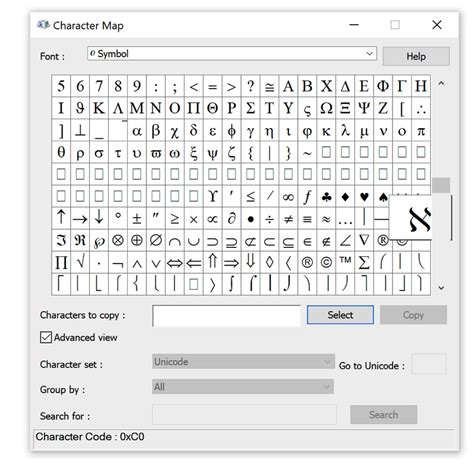Select the less-than-or-equal symbol

click(250, 197)
